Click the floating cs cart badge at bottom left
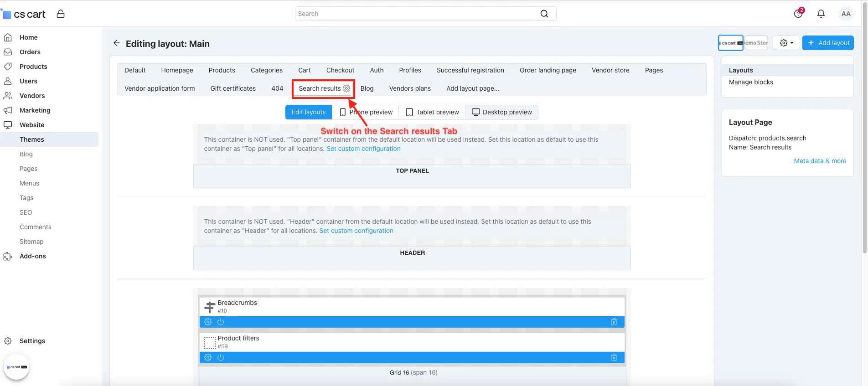Viewport: 868px width, 386px height. pyautogui.click(x=16, y=367)
